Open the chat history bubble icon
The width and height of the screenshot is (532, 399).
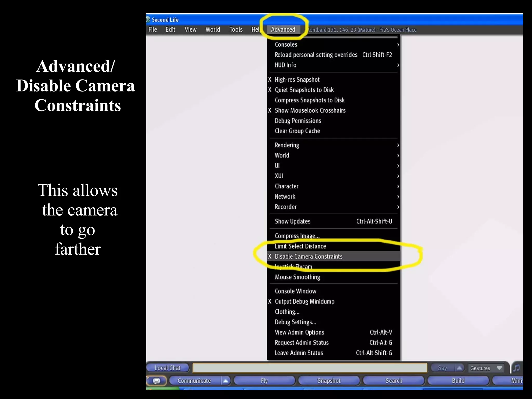click(157, 381)
